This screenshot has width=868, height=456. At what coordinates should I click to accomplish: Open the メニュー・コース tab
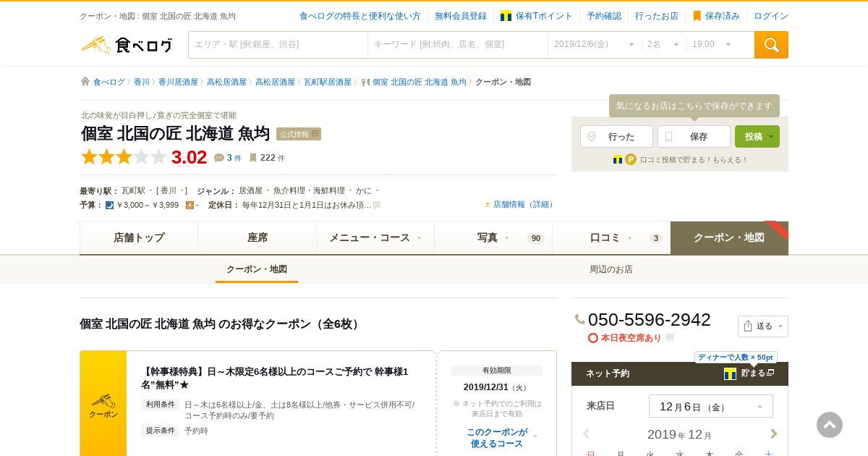[x=375, y=237]
